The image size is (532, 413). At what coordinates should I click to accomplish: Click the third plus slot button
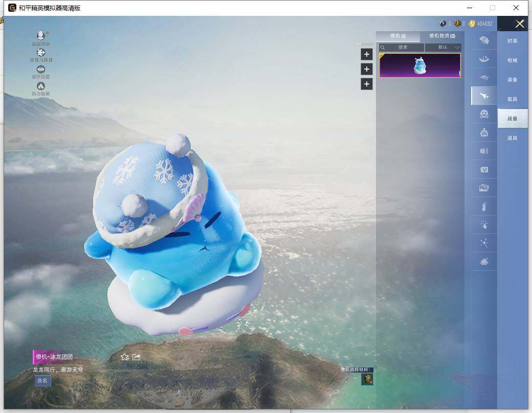click(366, 84)
